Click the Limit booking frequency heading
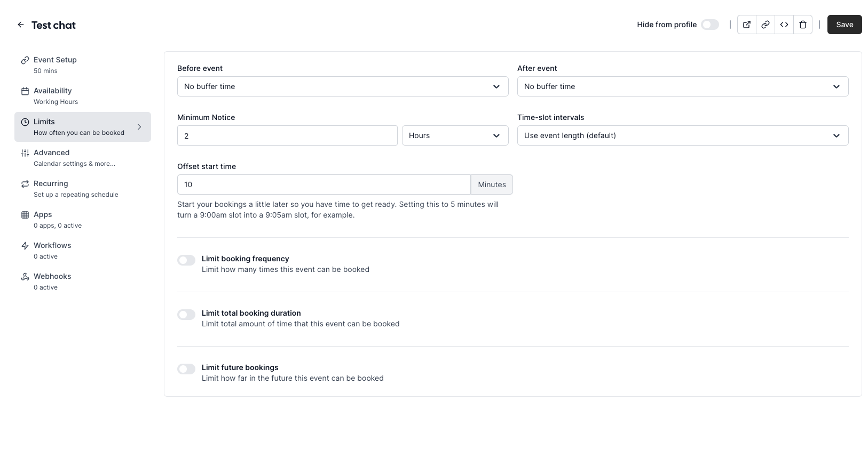The image size is (868, 449). (246, 259)
